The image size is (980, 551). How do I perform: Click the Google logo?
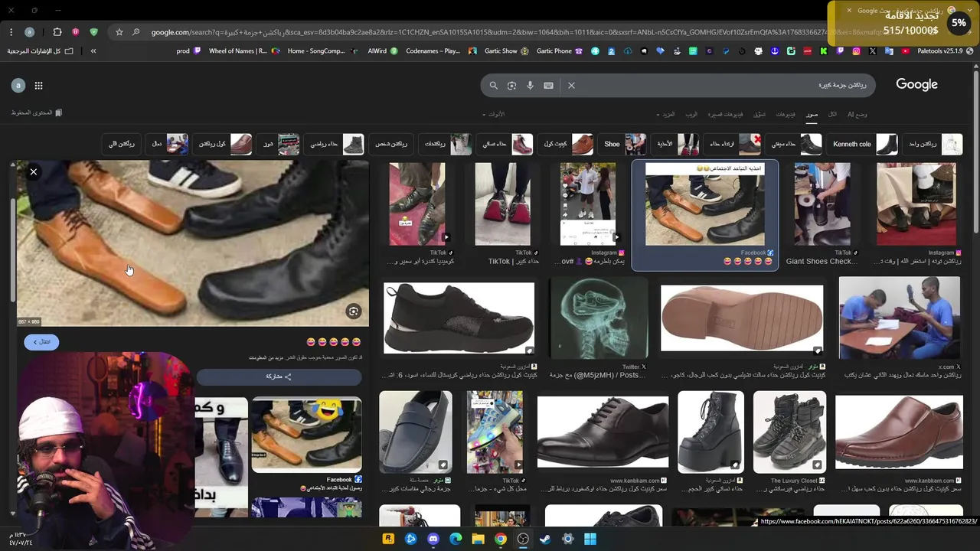click(916, 85)
